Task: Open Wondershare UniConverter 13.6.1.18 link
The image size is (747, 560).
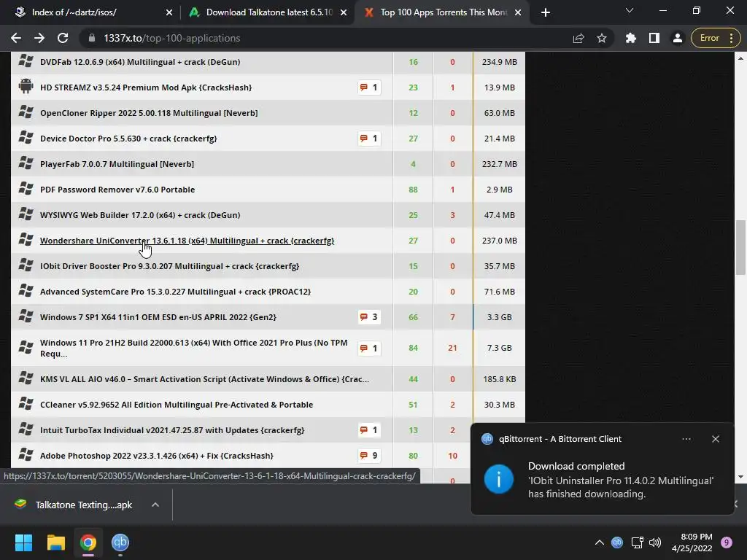Action: tap(187, 241)
